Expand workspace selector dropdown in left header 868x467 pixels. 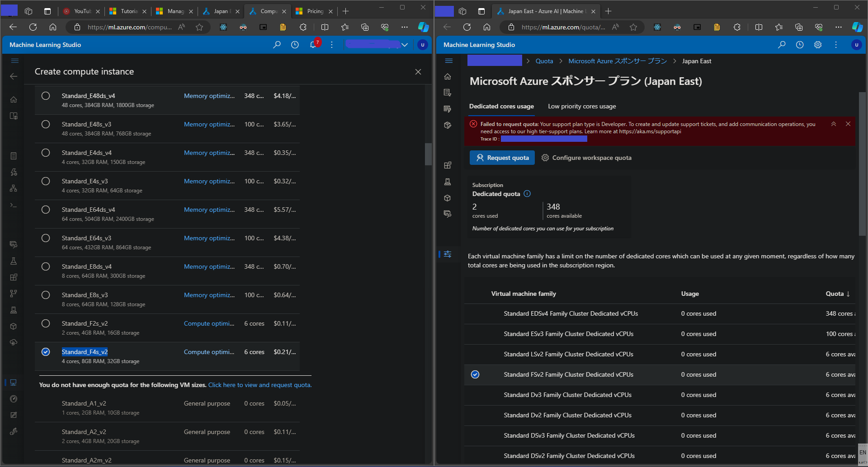click(x=405, y=45)
